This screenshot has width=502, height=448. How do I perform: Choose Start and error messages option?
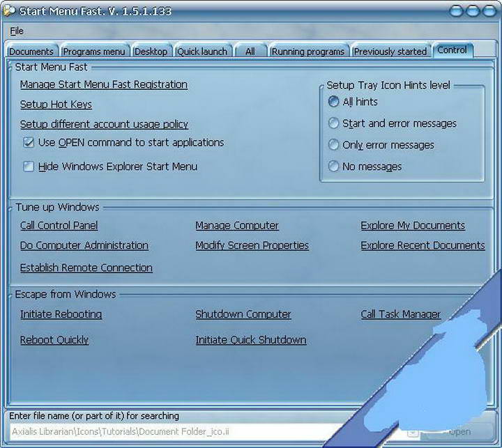tap(392, 123)
